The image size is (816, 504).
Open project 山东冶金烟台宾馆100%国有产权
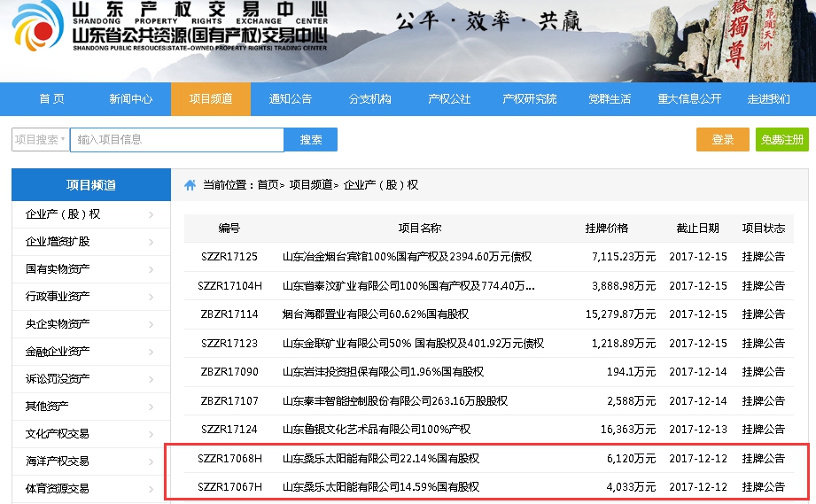pyautogui.click(x=407, y=257)
